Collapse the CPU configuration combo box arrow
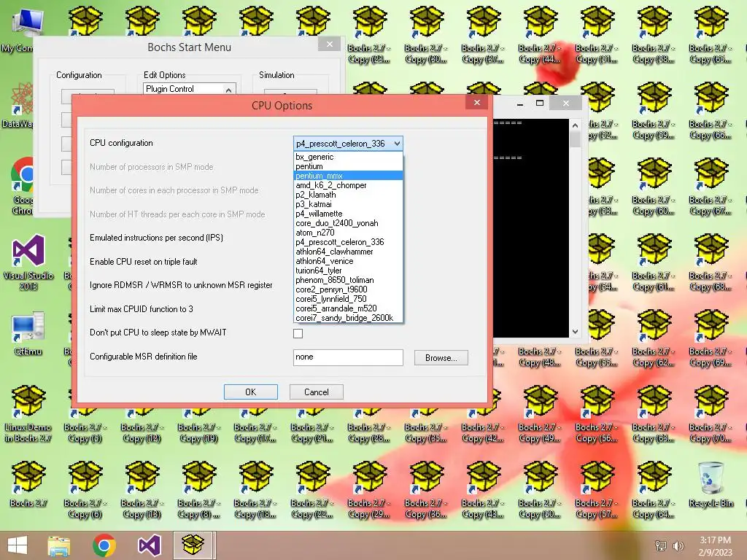This screenshot has width=747, height=560. [x=397, y=144]
